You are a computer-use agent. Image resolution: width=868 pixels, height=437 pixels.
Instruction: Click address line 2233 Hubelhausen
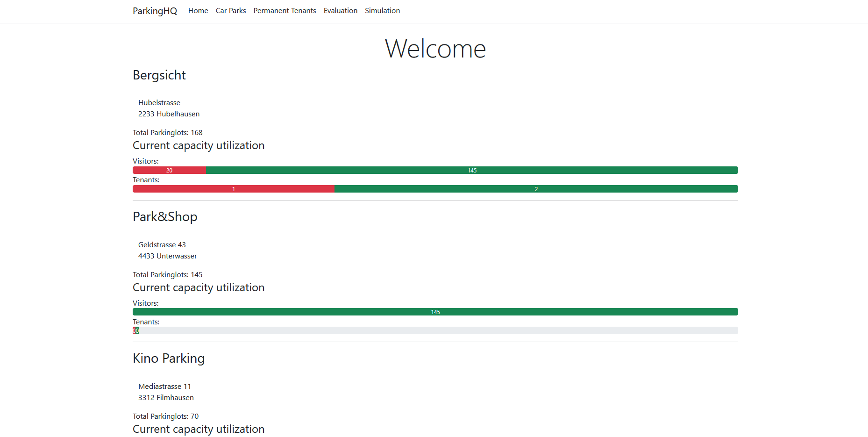[169, 114]
